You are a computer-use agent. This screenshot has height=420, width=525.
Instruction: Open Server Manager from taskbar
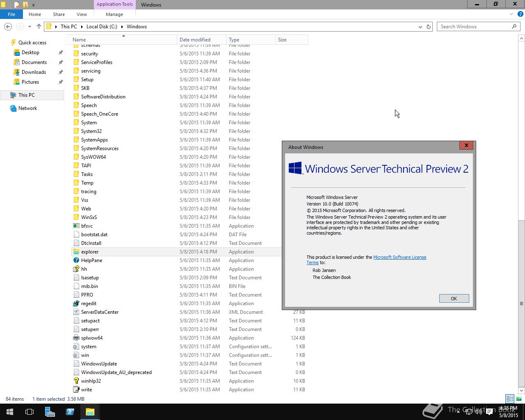point(50,412)
